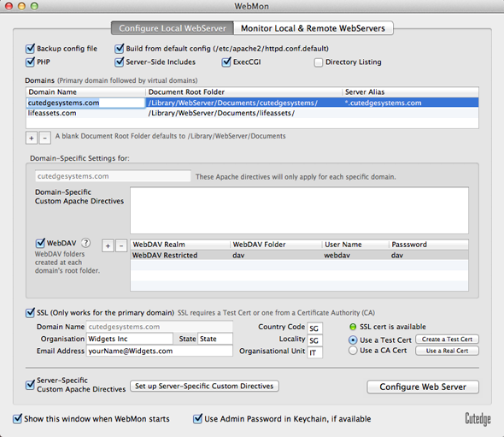Disable PHP checkbox

[30, 62]
